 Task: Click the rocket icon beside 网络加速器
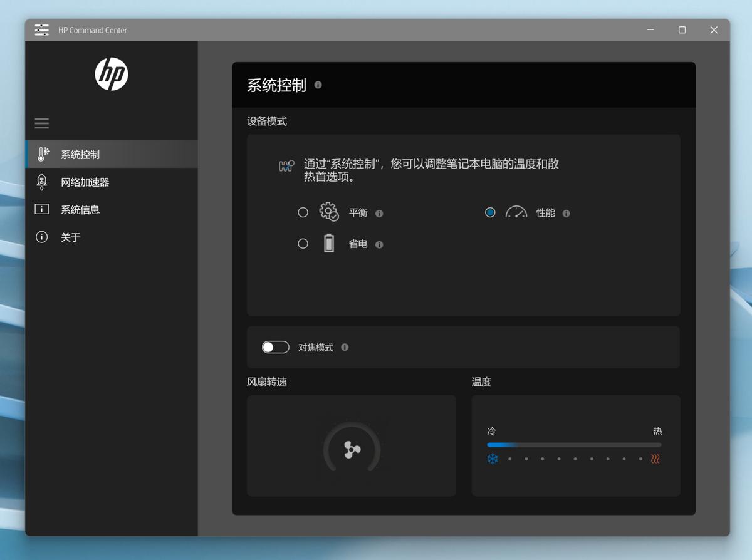[42, 182]
